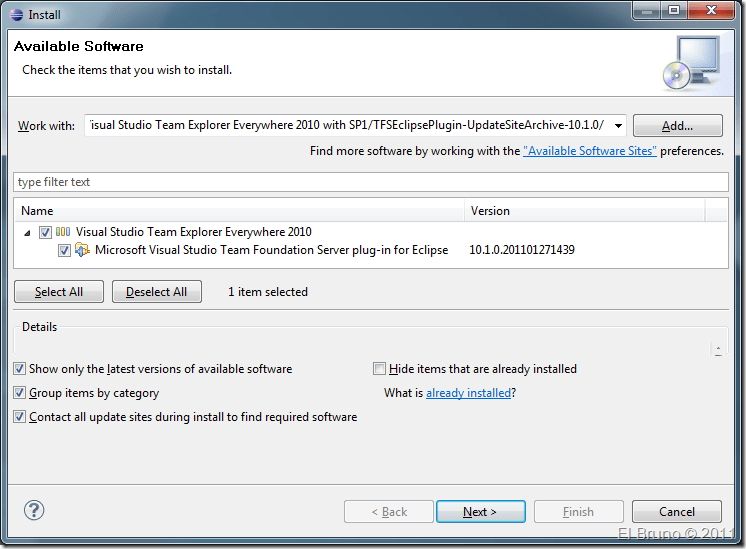Click into the type filter text field
Screen dimensions: 746x549
370,182
